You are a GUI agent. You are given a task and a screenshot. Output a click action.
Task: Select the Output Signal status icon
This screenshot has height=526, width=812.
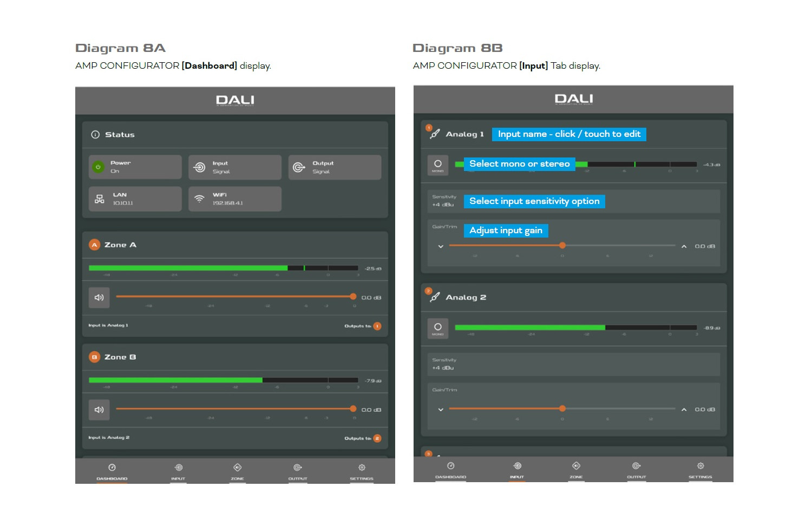click(x=299, y=167)
